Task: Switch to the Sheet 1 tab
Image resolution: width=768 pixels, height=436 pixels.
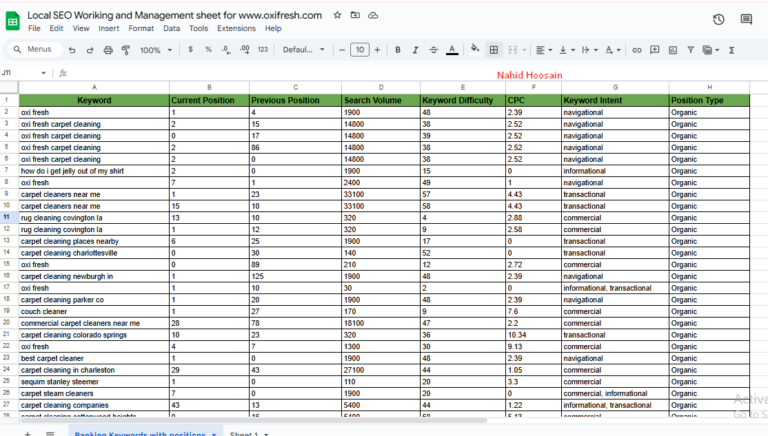Action: pos(249,433)
